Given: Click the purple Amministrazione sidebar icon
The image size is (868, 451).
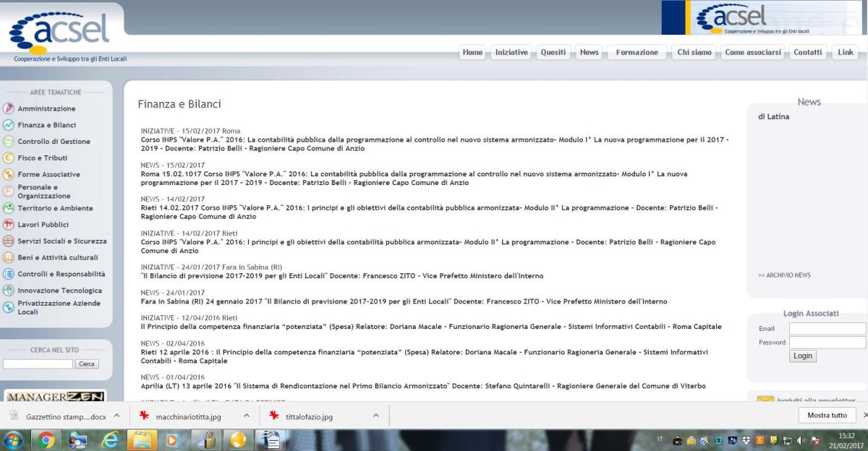Looking at the screenshot, I should click(9, 108).
